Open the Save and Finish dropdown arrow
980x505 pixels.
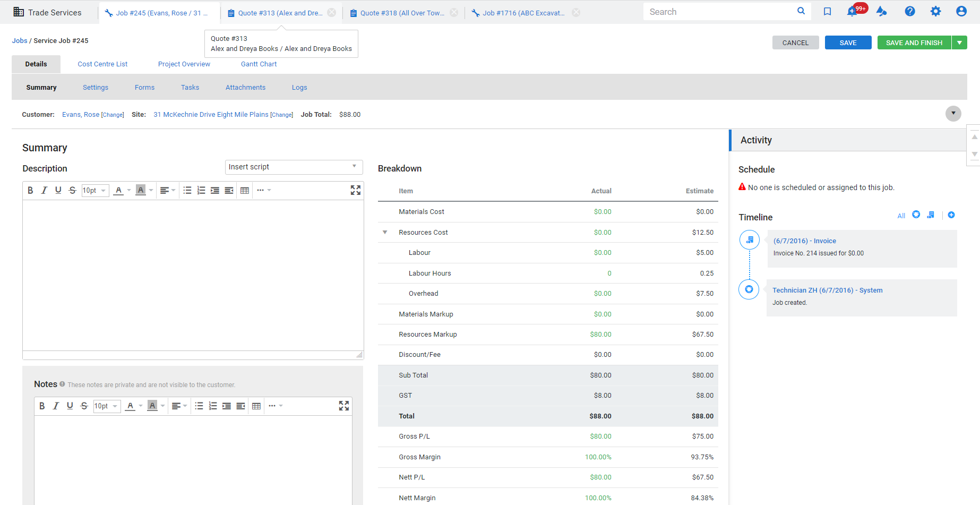click(959, 42)
